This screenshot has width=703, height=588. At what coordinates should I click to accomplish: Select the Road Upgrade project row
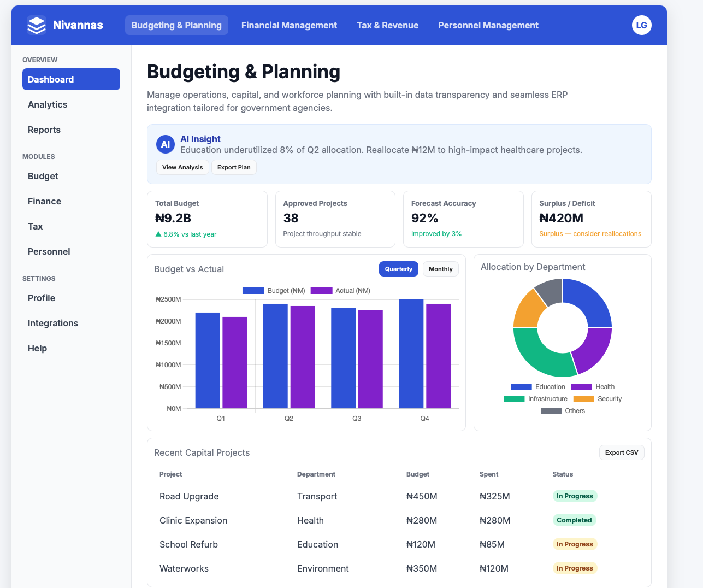[189, 496]
